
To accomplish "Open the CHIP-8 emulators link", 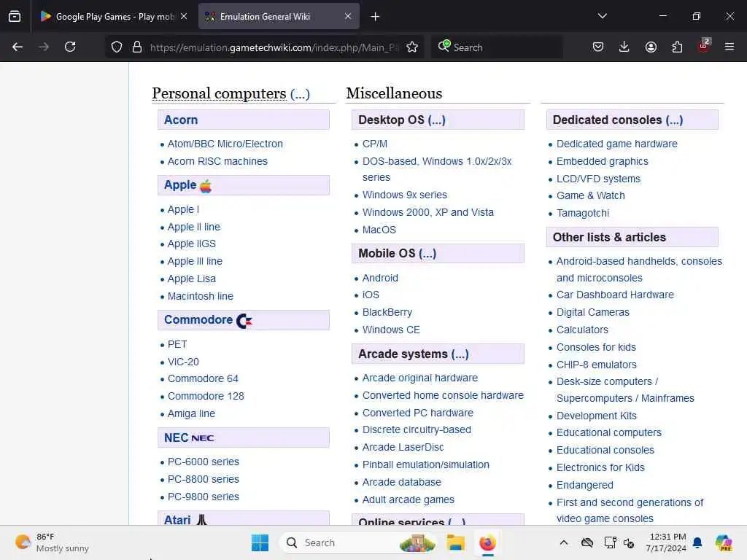I will [597, 365].
